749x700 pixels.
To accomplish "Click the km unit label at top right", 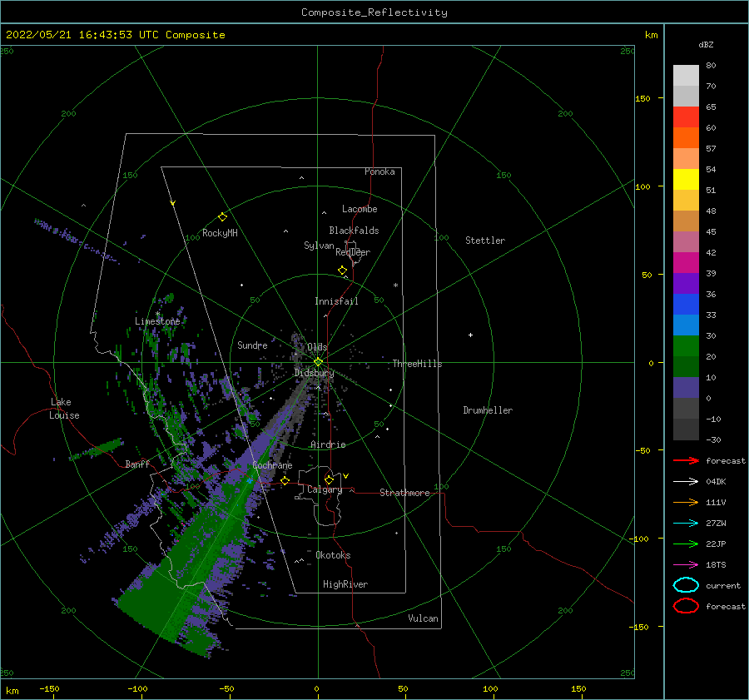I will click(651, 35).
